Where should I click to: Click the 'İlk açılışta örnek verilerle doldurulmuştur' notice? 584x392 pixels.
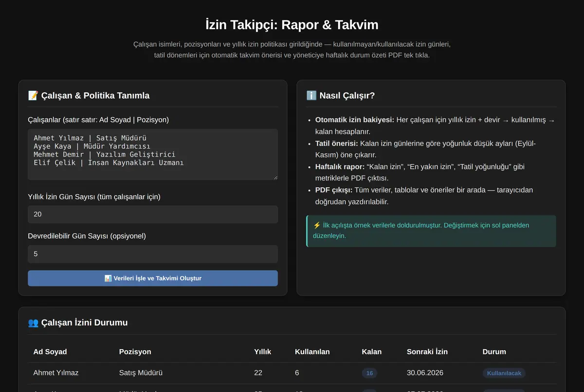click(x=431, y=231)
